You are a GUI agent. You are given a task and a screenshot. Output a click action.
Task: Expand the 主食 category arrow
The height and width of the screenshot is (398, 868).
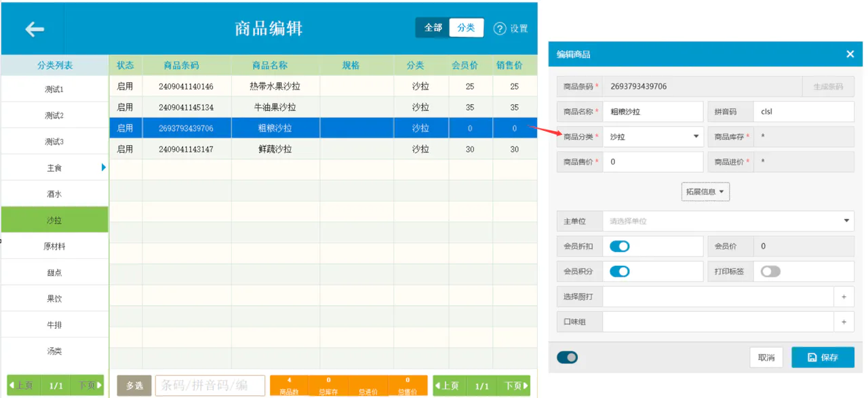[104, 167]
